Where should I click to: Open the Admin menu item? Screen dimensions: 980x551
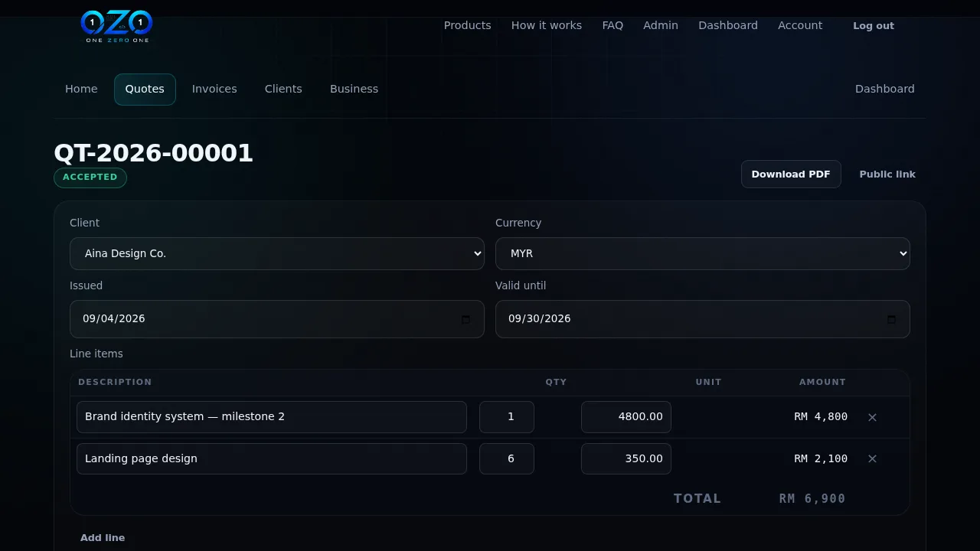tap(661, 25)
